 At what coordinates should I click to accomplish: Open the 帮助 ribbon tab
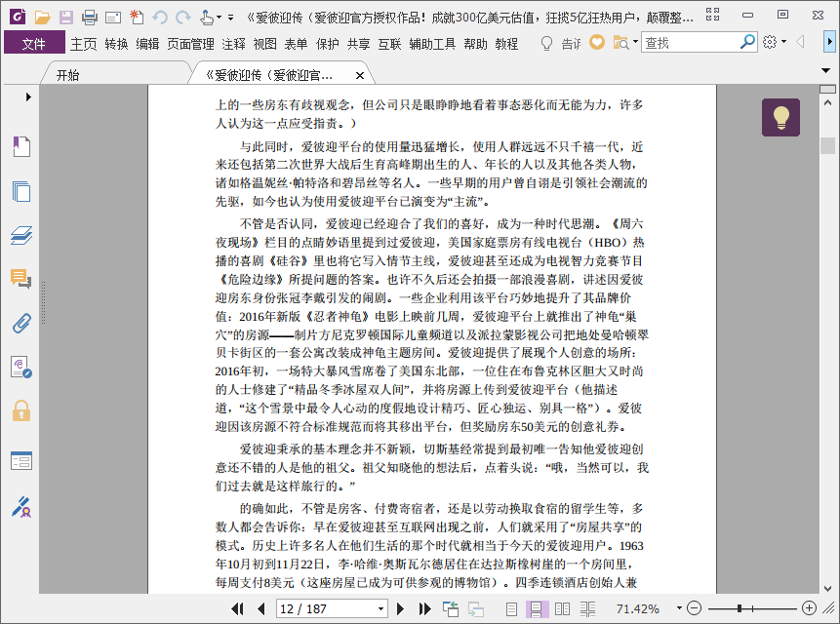click(476, 43)
